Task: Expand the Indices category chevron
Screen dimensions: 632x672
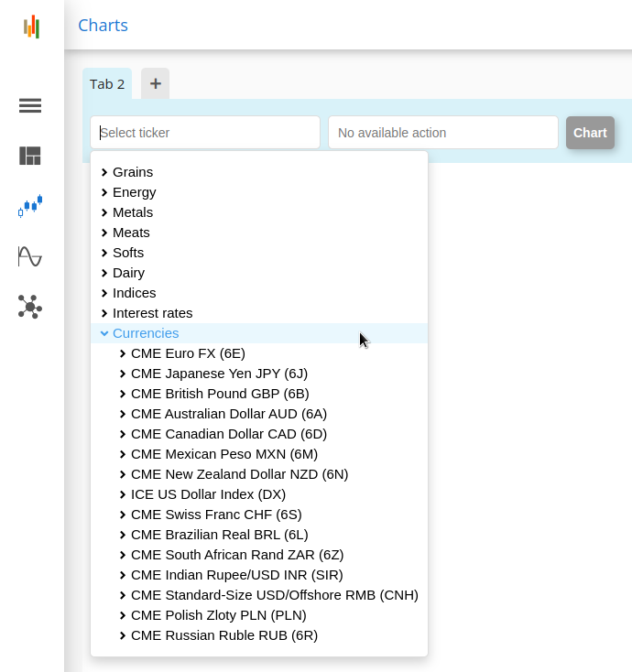Action: [104, 293]
